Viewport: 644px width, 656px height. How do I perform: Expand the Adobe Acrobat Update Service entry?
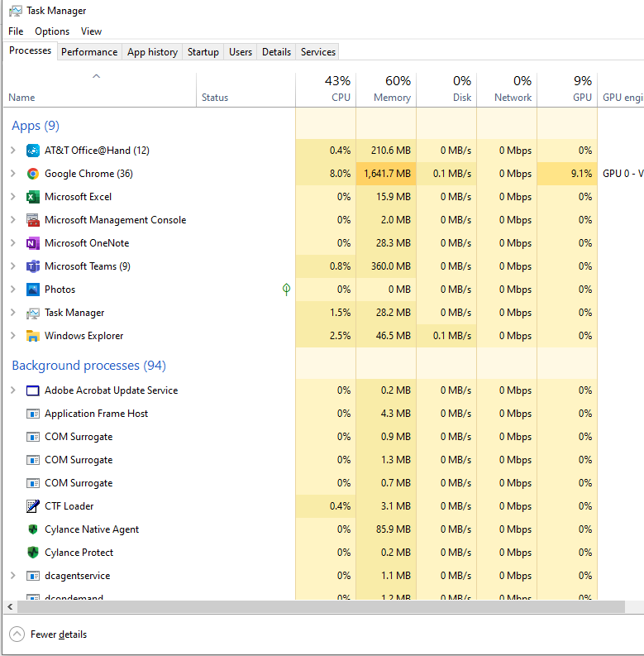pyautogui.click(x=13, y=390)
